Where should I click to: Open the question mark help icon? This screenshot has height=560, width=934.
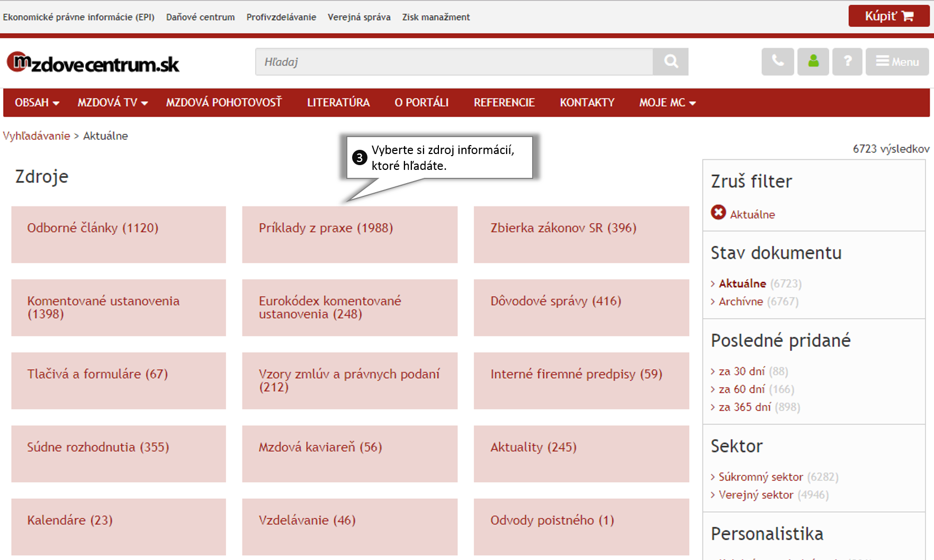pyautogui.click(x=847, y=61)
